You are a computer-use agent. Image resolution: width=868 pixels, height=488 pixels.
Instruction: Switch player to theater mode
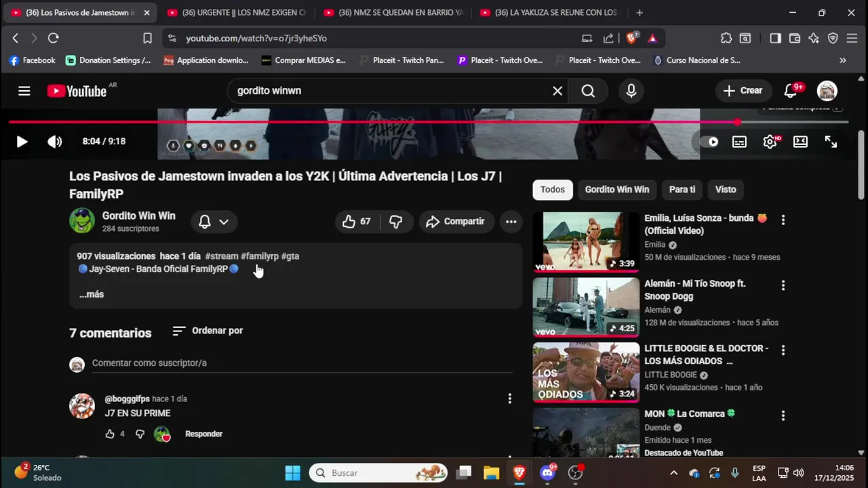(800, 142)
